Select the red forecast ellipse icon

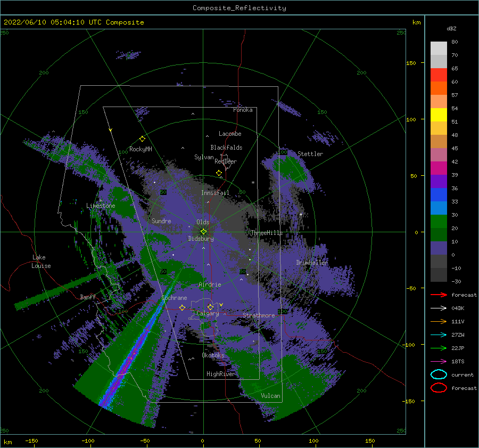pos(439,388)
